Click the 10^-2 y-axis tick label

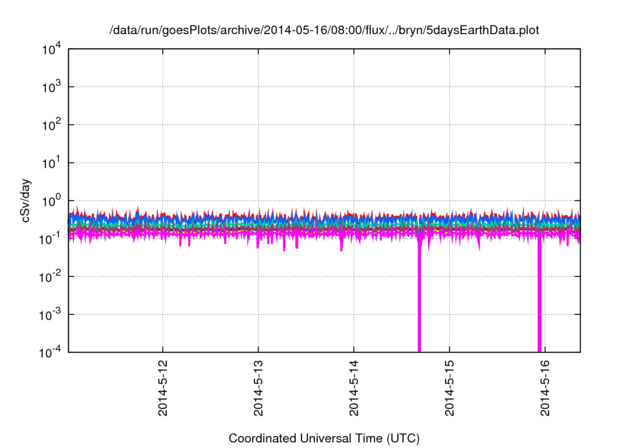[x=50, y=277]
